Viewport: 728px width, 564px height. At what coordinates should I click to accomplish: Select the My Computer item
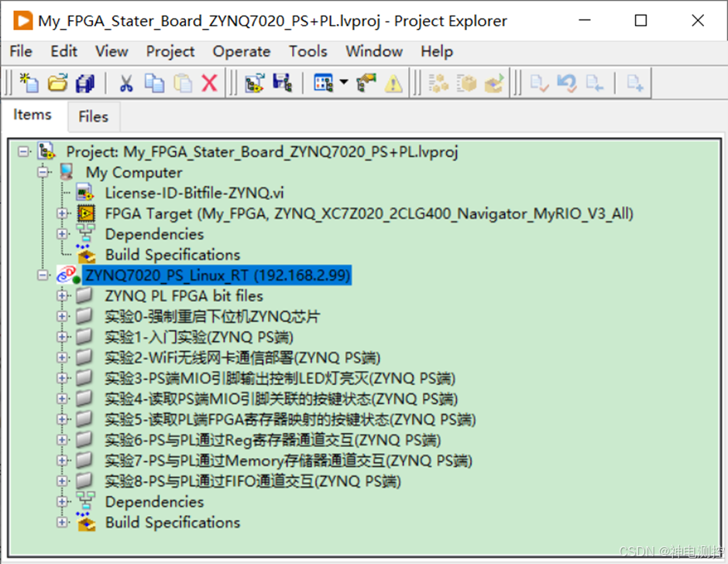134,172
